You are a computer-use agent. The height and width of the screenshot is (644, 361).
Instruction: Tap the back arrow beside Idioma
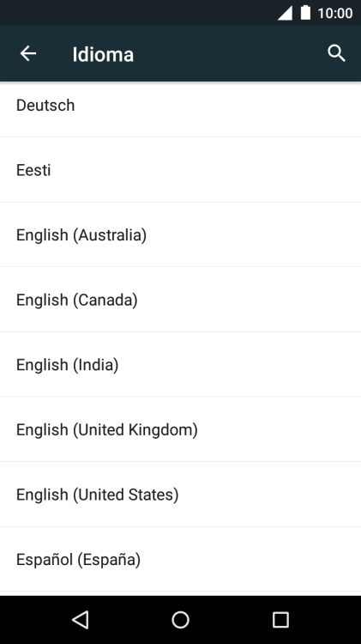coord(28,53)
